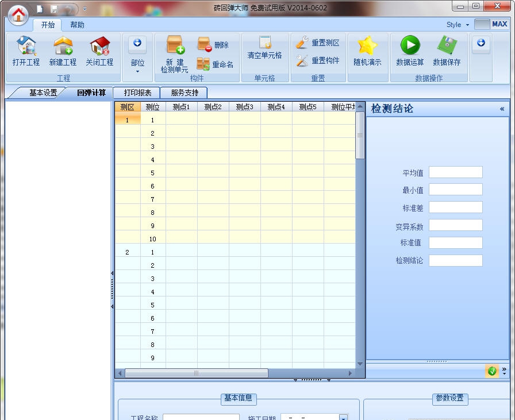Click the 最小值 field
This screenshot has width=515, height=420.
456,190
